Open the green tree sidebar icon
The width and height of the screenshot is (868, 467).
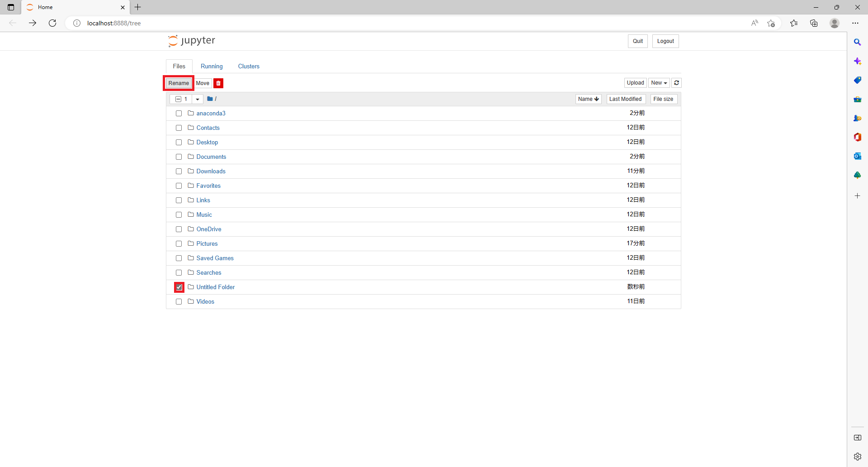857,175
